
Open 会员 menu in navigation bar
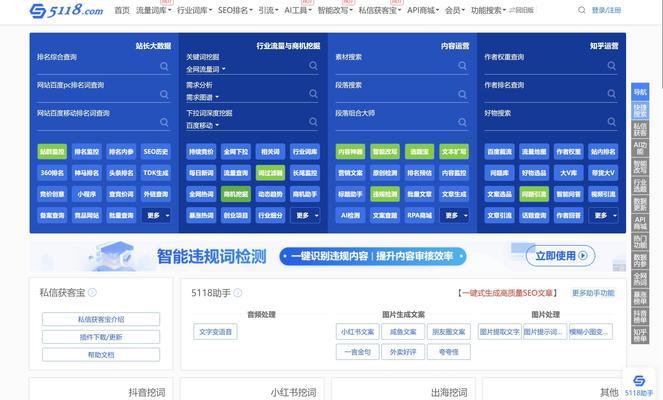click(455, 10)
